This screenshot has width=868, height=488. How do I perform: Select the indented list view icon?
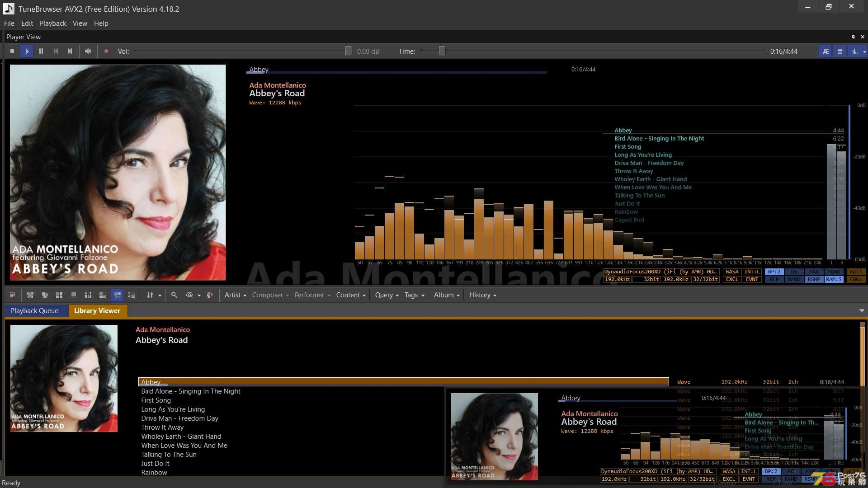(x=132, y=295)
